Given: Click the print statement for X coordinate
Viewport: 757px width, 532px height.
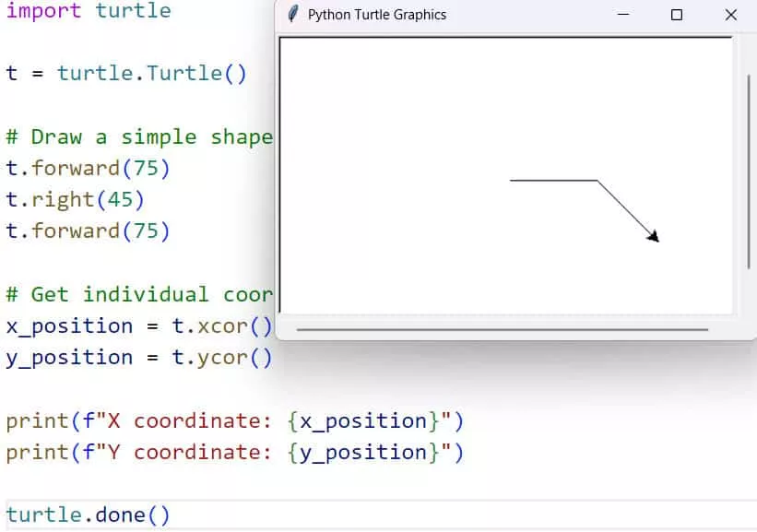Looking at the screenshot, I should click(234, 420).
